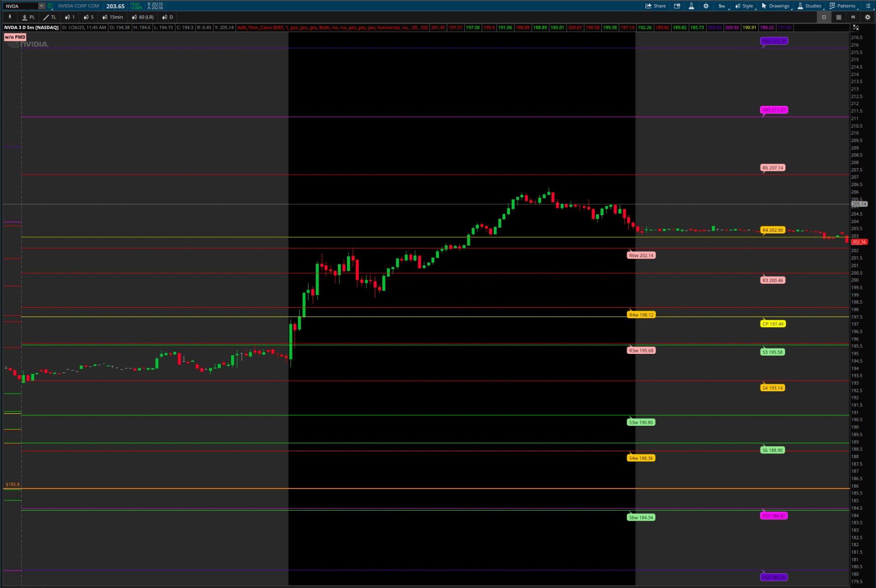
Task: Switch chart to 15min candle timeframe
Action: coord(113,17)
